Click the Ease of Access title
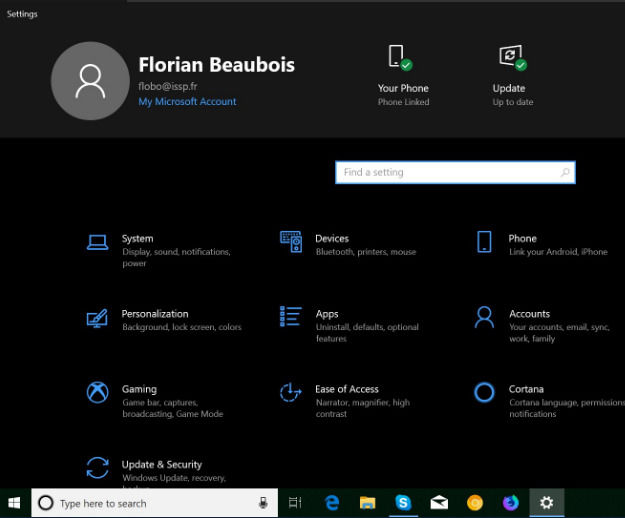 [x=347, y=389]
